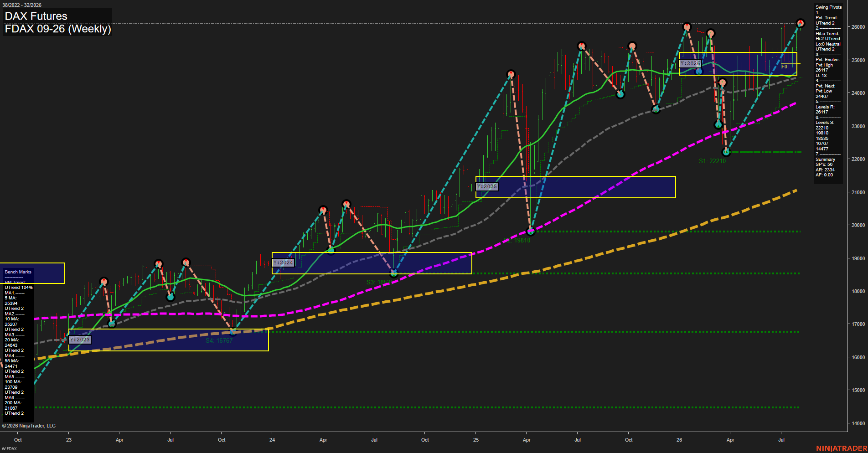Select the Lo:0 Neutral value
Screen dimensions: 868x453
[828, 44]
